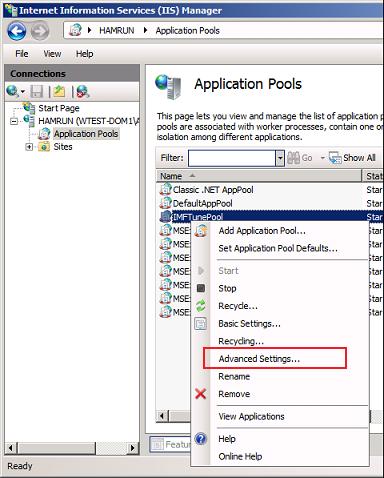Click the breadcrumb arrow after HAMRUN
Viewport: 384px width, 478px height.
[x=145, y=30]
